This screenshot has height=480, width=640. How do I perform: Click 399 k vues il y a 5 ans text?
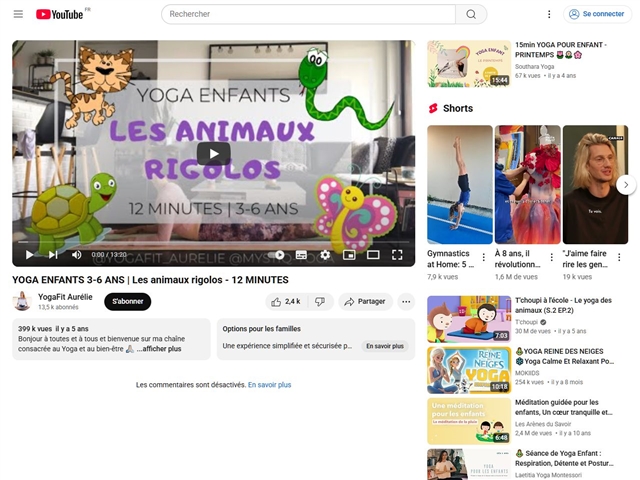(x=53, y=329)
